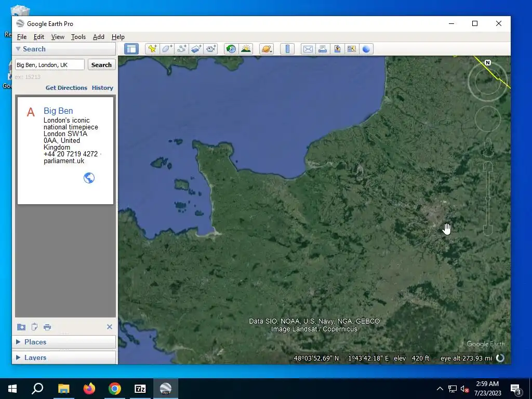The image size is (532, 399).
Task: Click the Move joystick control
Action: 487,119
